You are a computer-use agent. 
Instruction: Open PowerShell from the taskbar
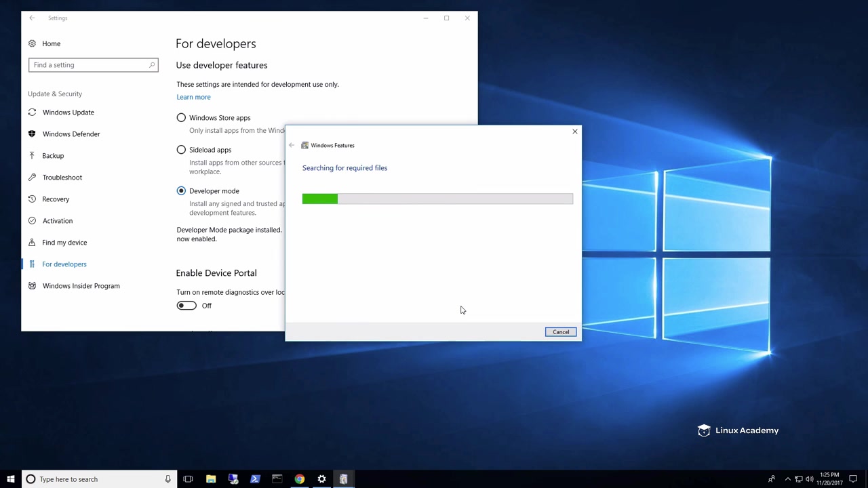click(x=255, y=479)
